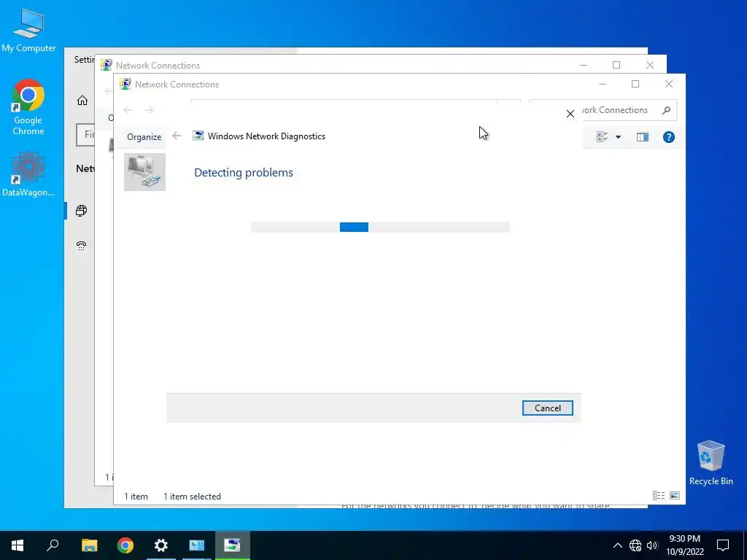Open the Windows Start menu
The width and height of the screenshot is (747, 560).
[x=18, y=545]
